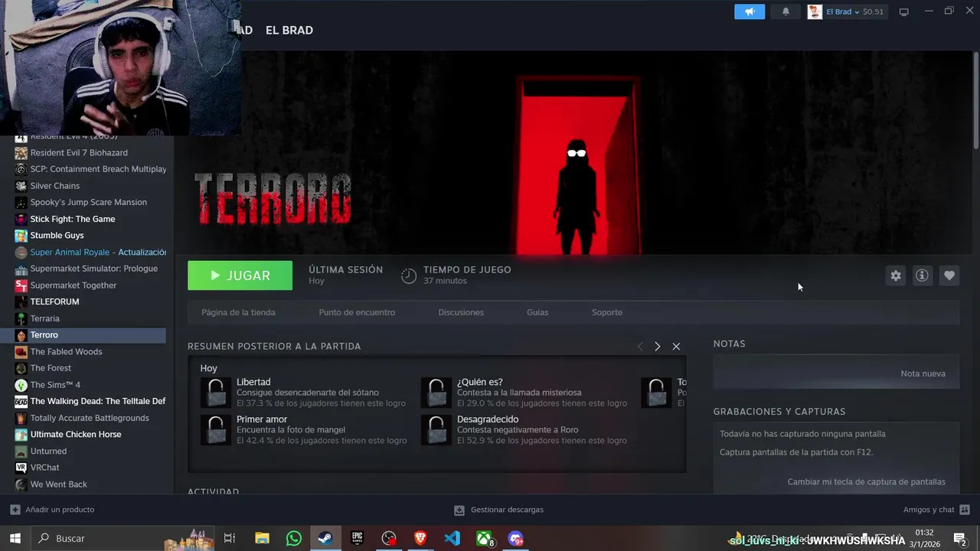
Task: Show Terroro game info icon
Action: [922, 275]
